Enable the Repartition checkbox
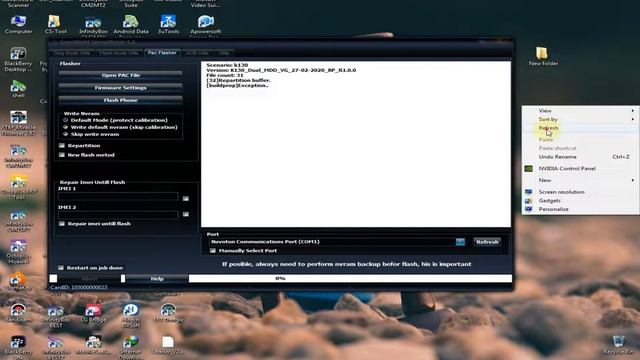The height and width of the screenshot is (360, 640). [62, 146]
